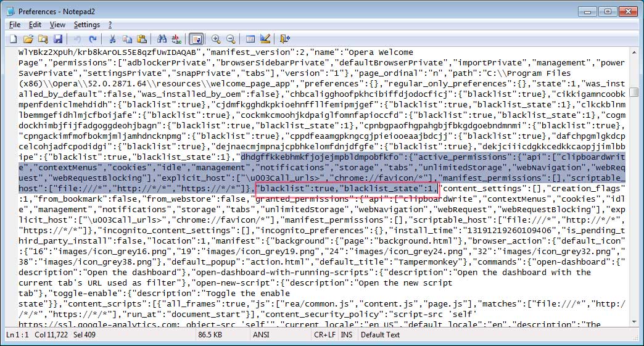Close the Notepad2 window
Screen dimensions: 644x346
tap(629, 12)
